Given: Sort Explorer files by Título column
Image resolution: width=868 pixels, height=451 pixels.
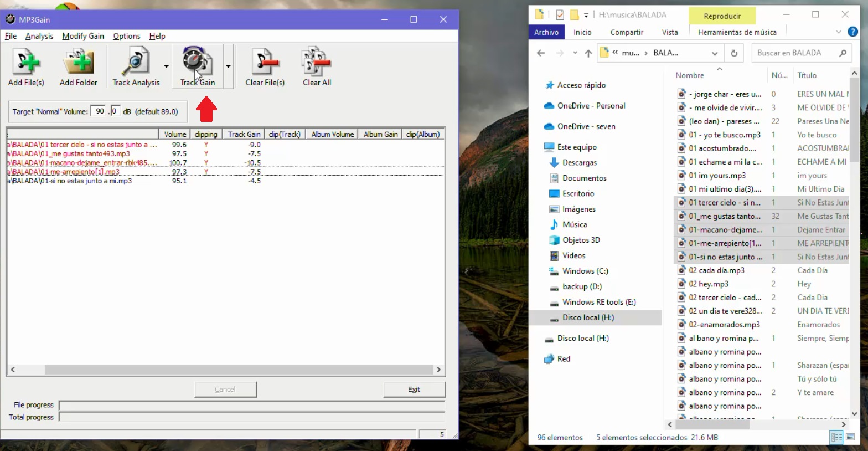Looking at the screenshot, I should (807, 75).
